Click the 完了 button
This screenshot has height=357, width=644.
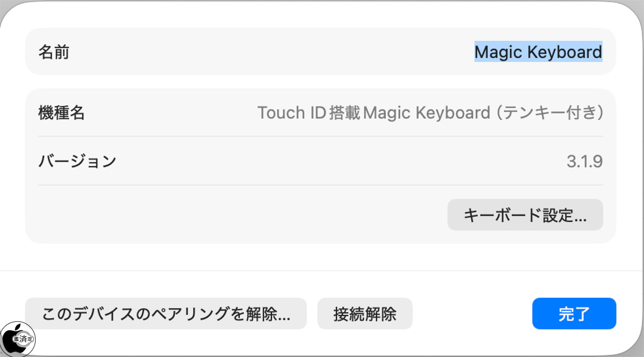pyautogui.click(x=574, y=314)
